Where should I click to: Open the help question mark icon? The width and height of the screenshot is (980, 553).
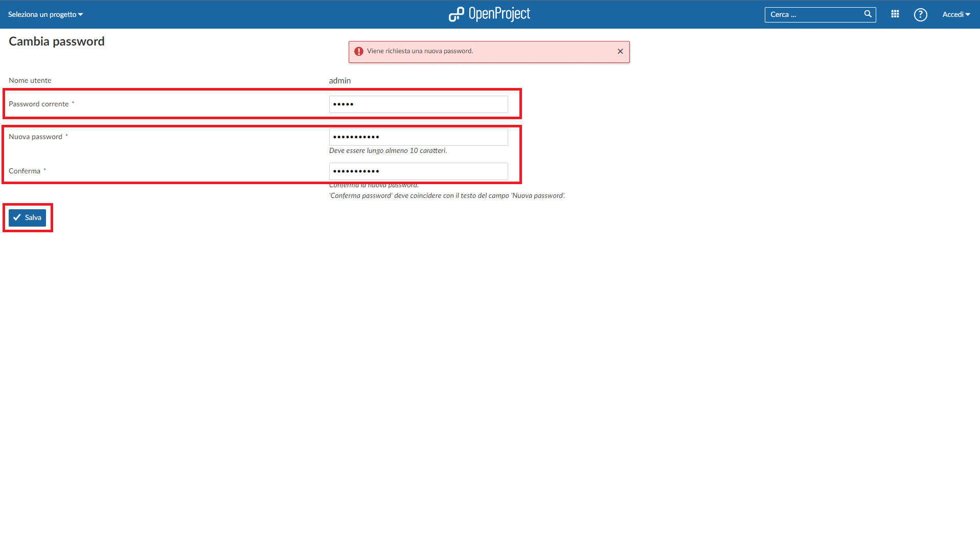(920, 15)
